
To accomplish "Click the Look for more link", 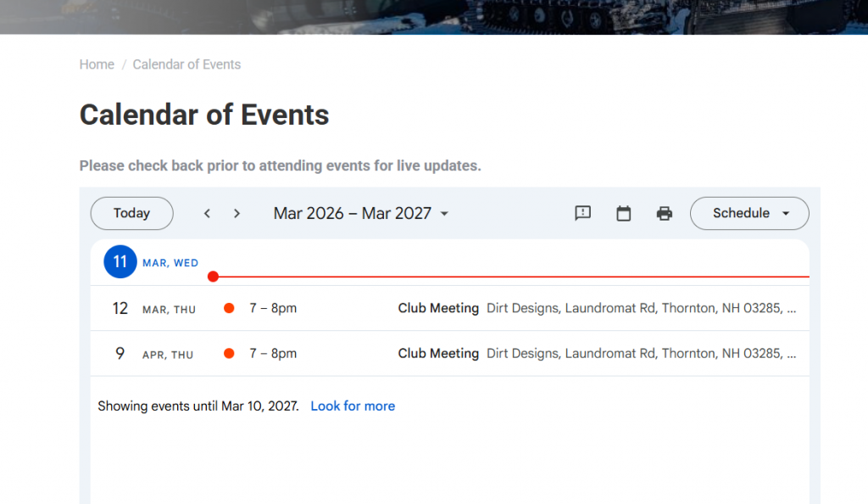I will pyautogui.click(x=353, y=406).
